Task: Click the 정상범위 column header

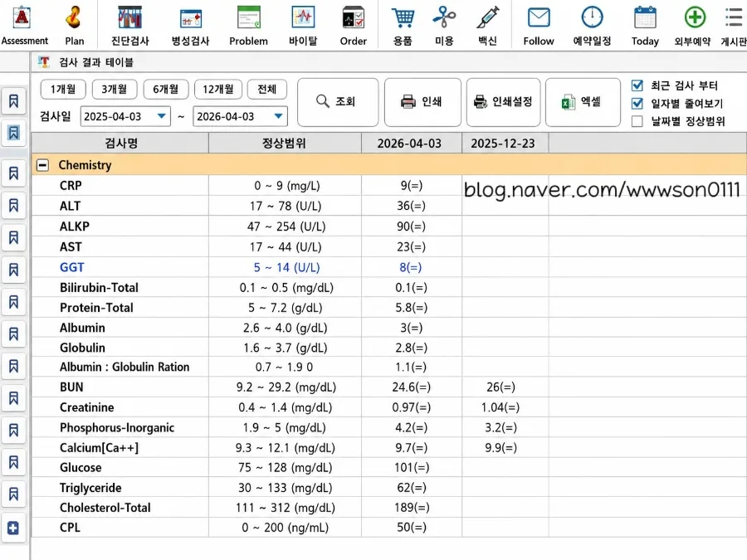Action: pos(285,143)
